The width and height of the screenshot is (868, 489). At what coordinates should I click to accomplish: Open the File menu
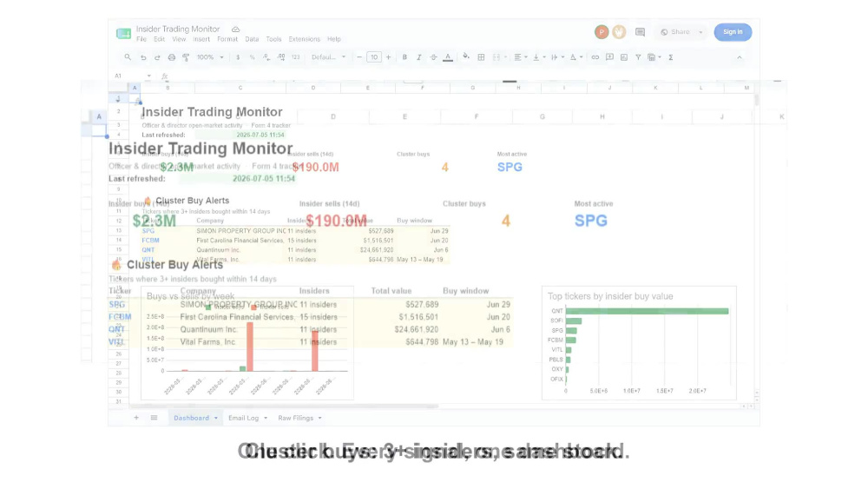pos(141,39)
